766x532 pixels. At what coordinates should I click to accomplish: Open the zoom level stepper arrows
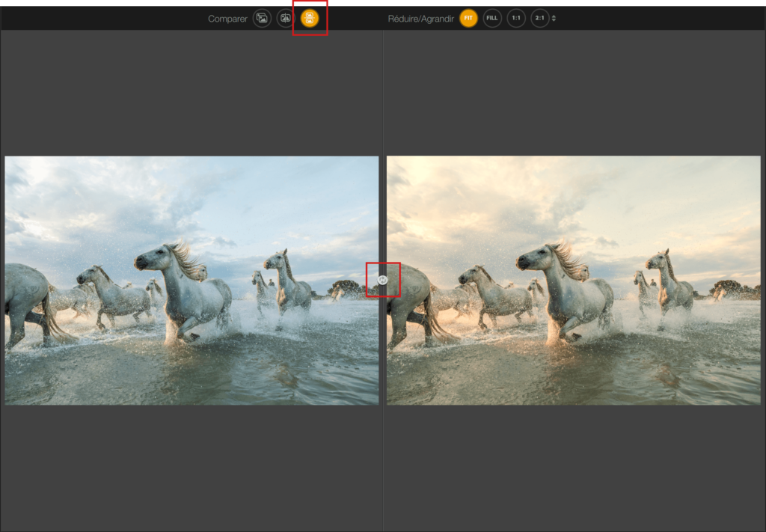pyautogui.click(x=554, y=19)
